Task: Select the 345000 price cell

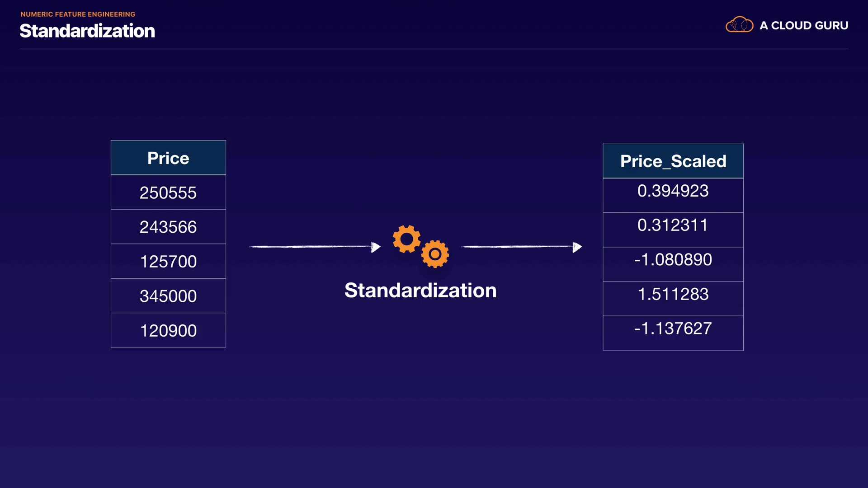Action: (x=168, y=296)
